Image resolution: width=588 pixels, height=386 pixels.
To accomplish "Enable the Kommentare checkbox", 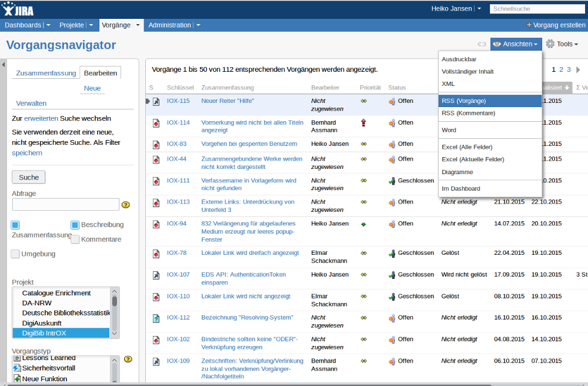I will click(75, 239).
